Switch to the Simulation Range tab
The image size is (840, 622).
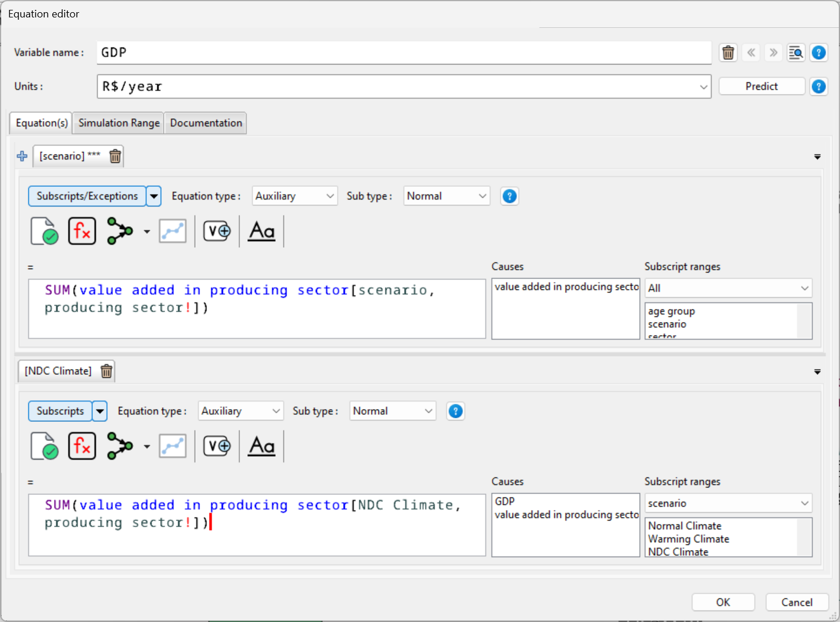119,123
